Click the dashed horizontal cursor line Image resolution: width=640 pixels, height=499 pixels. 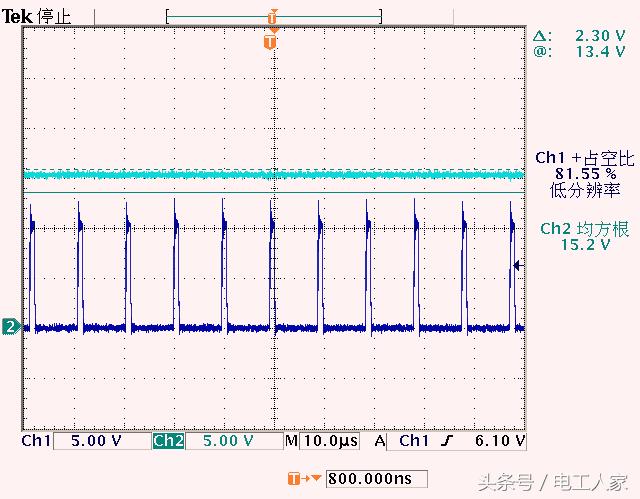click(x=273, y=169)
